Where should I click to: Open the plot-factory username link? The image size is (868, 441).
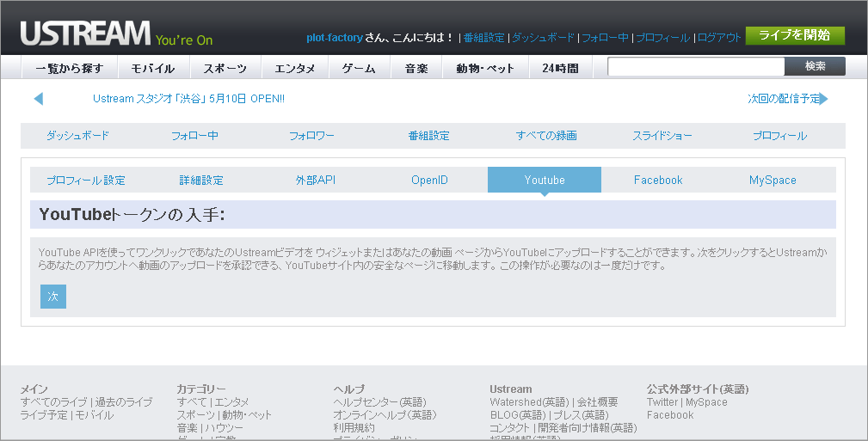(335, 38)
